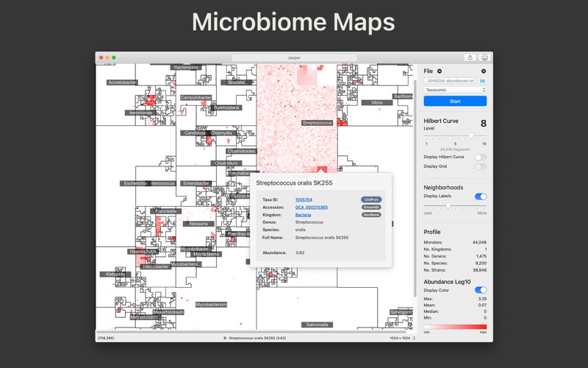Click the map horizontal scrollbar

251,332
